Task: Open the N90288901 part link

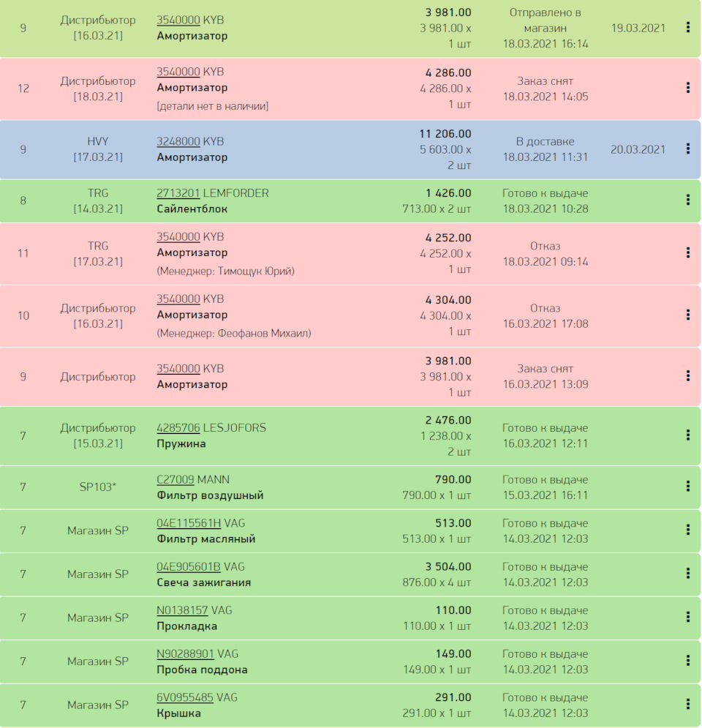Action: 185,654
